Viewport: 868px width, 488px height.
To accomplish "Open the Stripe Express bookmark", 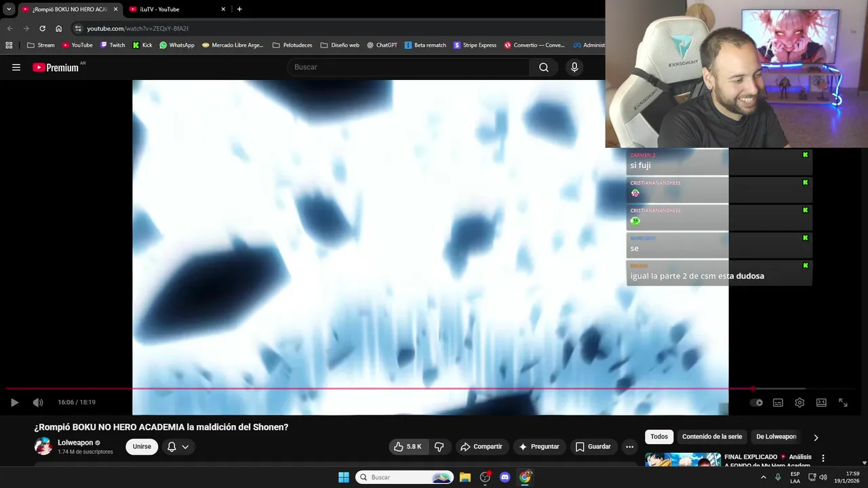I will pyautogui.click(x=475, y=45).
